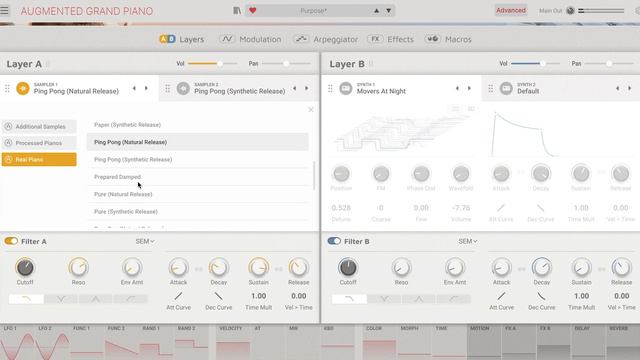Select next sample for Sampler 2
Viewport: 640px width, 360px height.
point(307,88)
